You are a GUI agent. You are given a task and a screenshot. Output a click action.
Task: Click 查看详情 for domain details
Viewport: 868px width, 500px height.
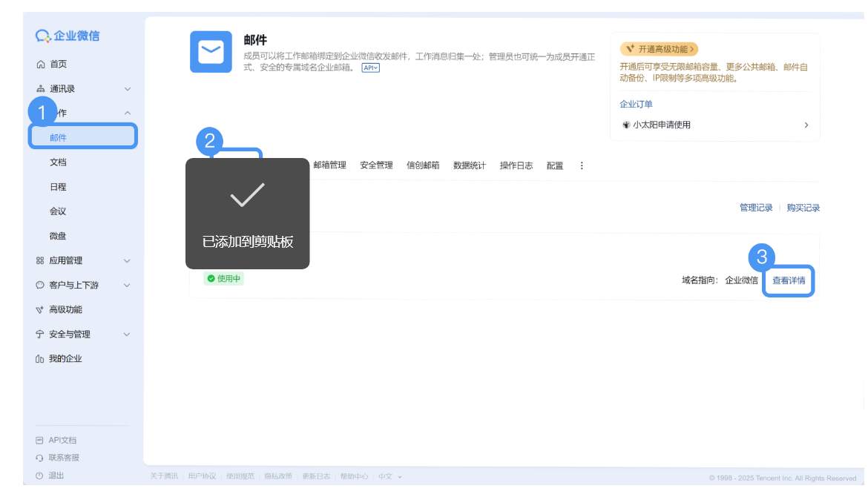788,281
